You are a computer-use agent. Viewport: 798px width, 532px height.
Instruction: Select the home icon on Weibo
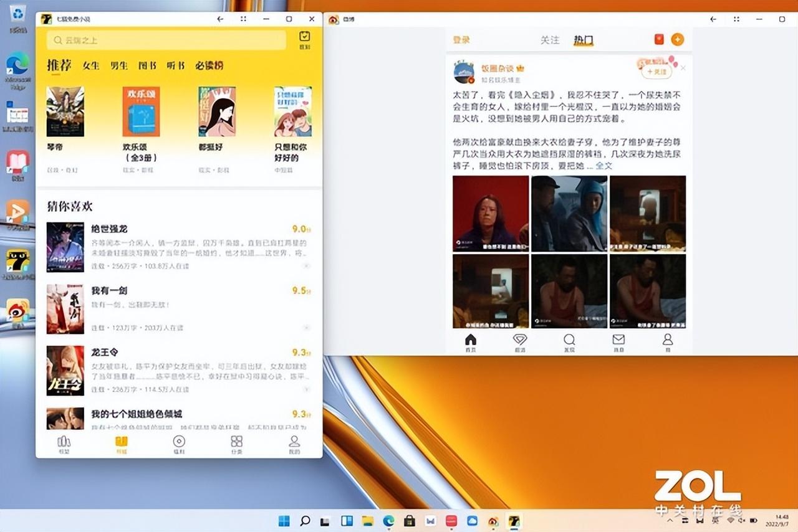pos(469,340)
